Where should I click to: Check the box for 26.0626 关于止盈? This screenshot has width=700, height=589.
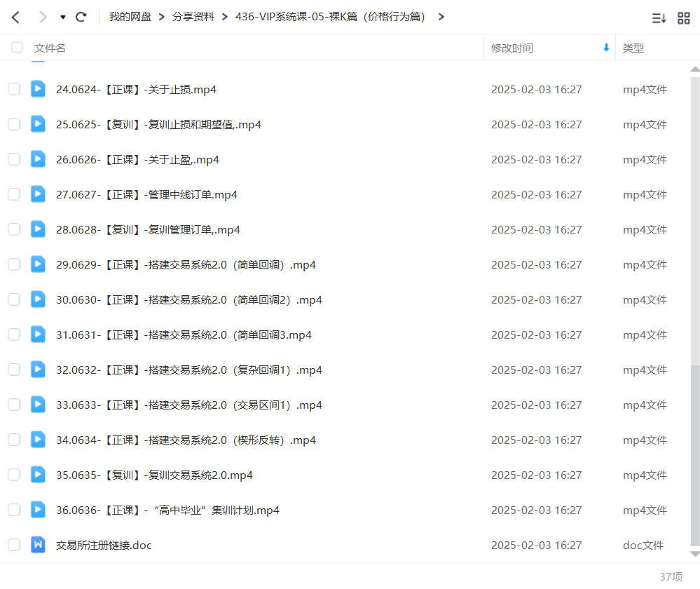14,159
